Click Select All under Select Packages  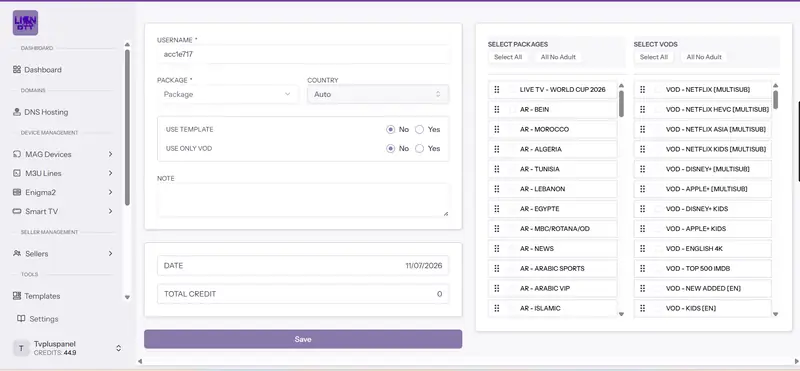[508, 57]
